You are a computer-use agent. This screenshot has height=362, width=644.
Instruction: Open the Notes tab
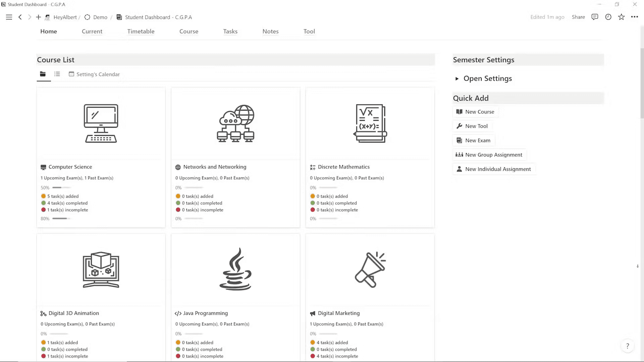[270, 32]
